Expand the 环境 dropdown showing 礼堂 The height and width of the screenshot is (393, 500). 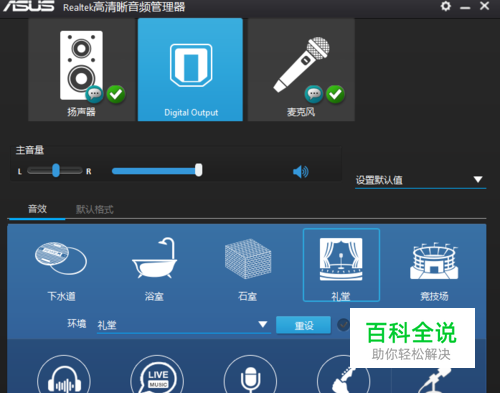[183, 325]
